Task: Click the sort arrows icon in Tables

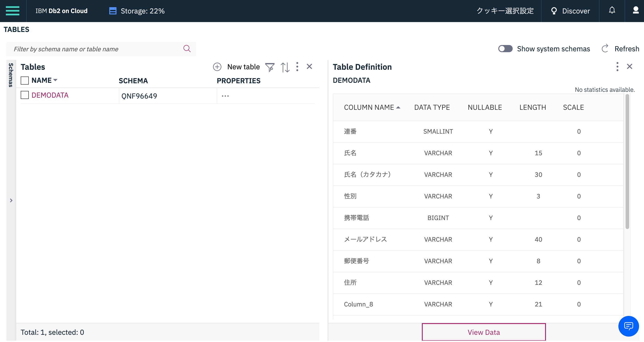Action: (x=285, y=67)
